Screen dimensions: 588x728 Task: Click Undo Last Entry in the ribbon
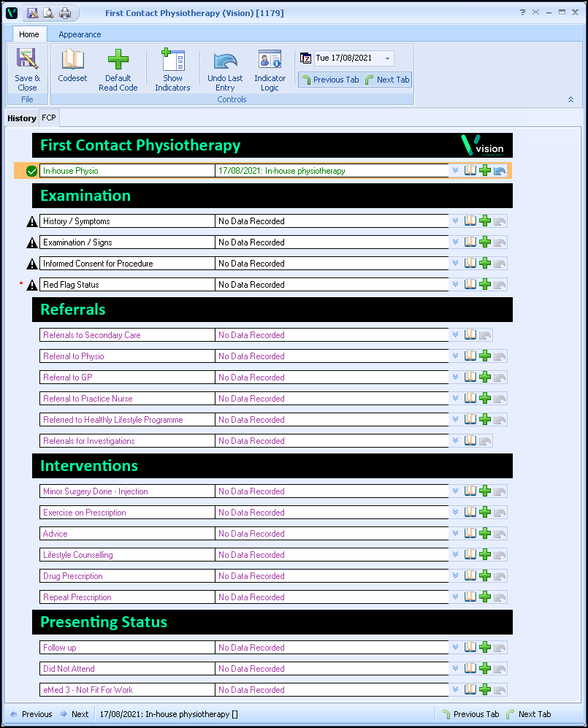[225, 70]
